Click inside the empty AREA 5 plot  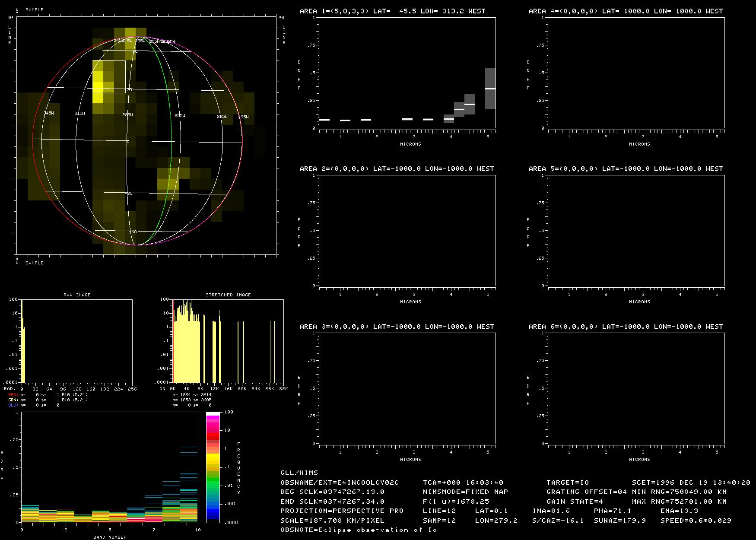tap(635, 230)
